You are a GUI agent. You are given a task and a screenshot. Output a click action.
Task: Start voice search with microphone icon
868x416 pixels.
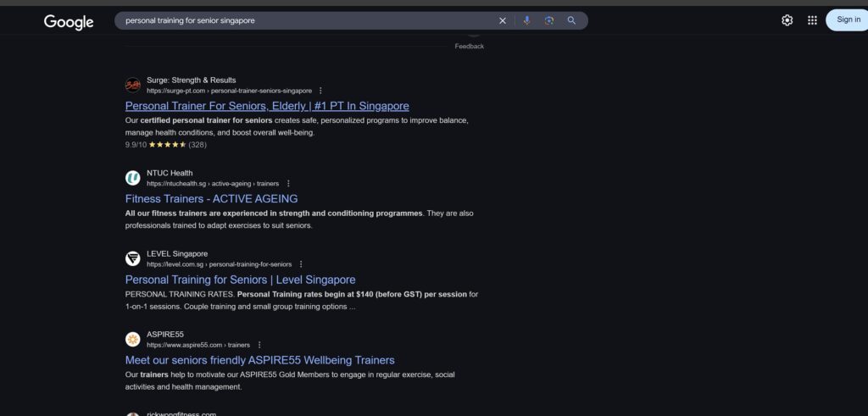(x=526, y=20)
